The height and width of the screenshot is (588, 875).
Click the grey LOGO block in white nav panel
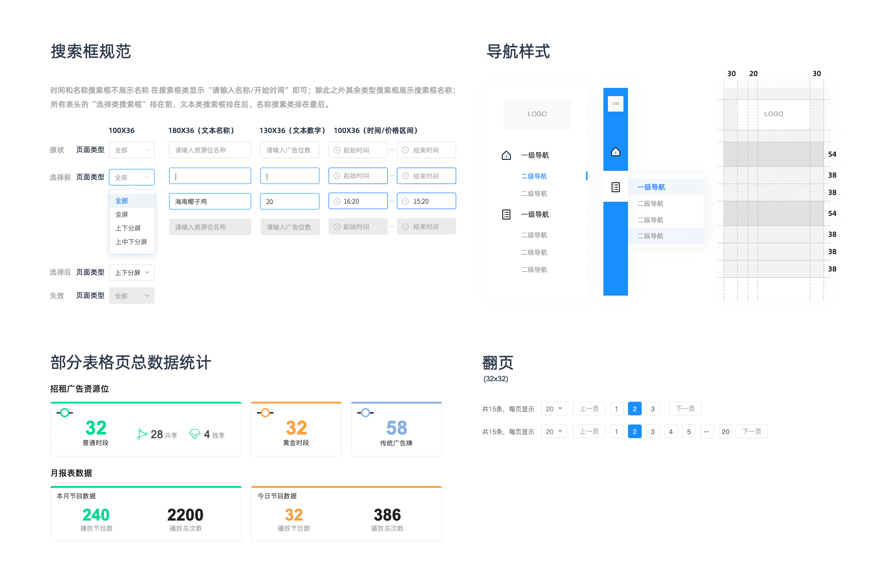tap(537, 115)
